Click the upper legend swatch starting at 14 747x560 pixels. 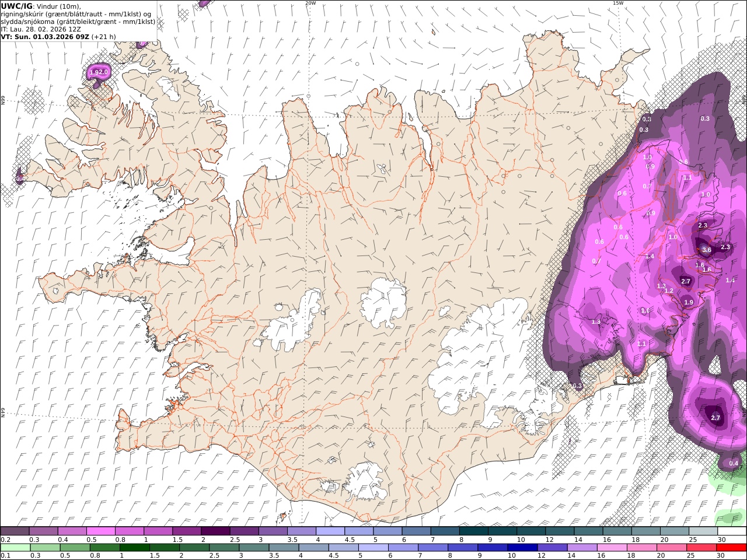coord(588,531)
